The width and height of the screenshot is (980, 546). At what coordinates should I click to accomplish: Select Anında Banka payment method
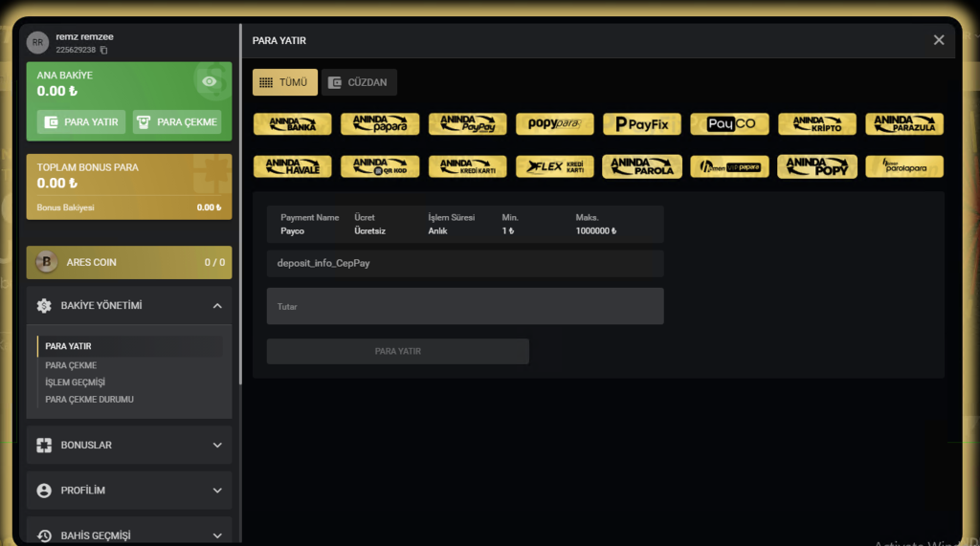click(293, 123)
